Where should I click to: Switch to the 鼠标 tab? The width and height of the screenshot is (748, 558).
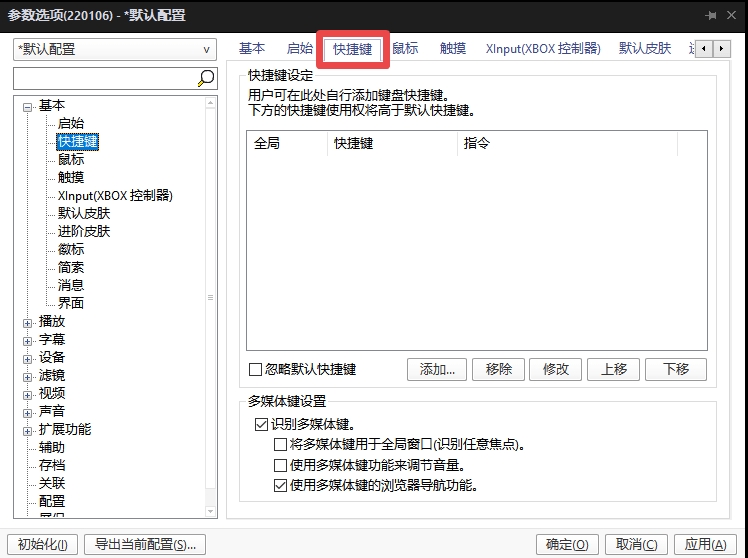405,48
